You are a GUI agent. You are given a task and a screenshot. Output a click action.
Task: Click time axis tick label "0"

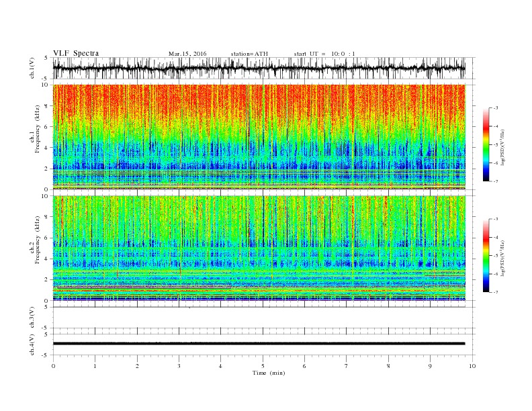pyautogui.click(x=53, y=366)
